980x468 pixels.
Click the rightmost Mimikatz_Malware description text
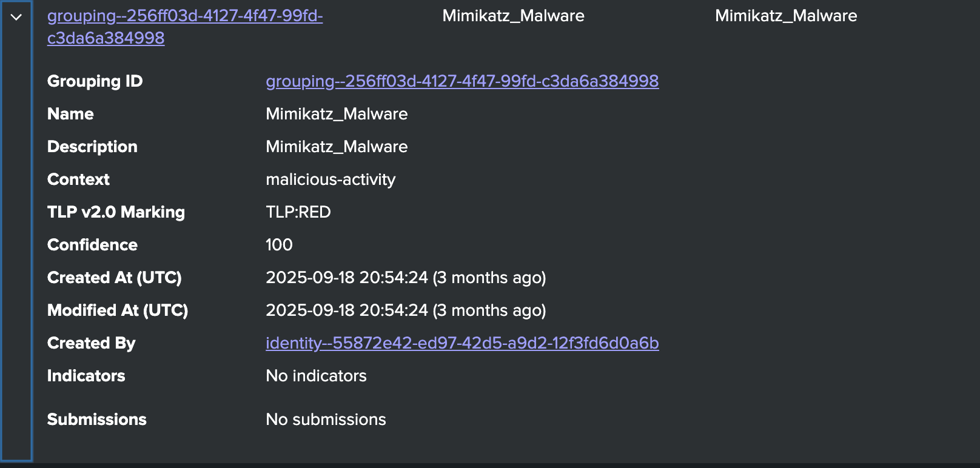tap(786, 16)
